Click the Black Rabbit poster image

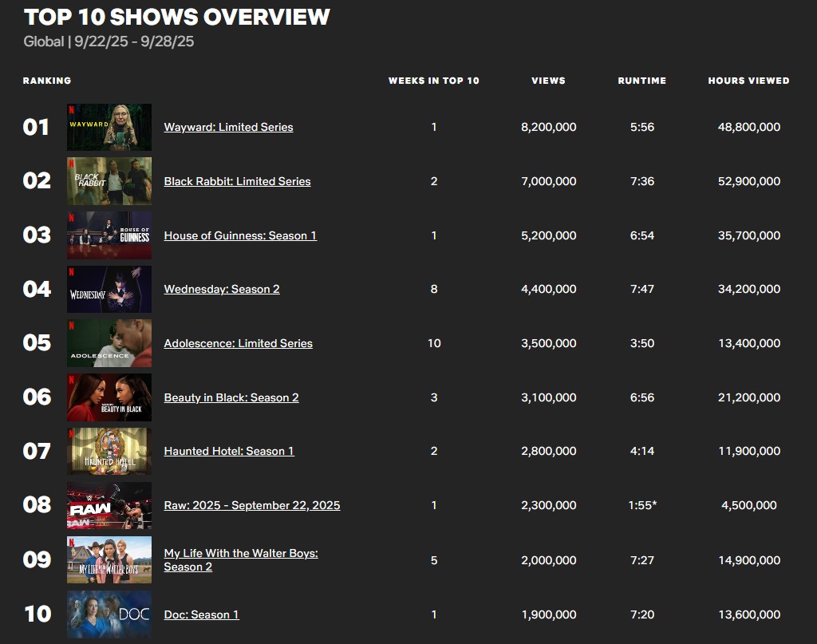pyautogui.click(x=109, y=181)
